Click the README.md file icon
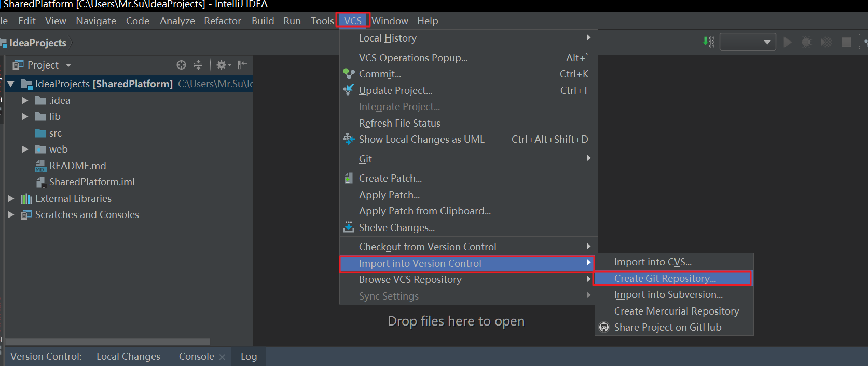 (40, 166)
